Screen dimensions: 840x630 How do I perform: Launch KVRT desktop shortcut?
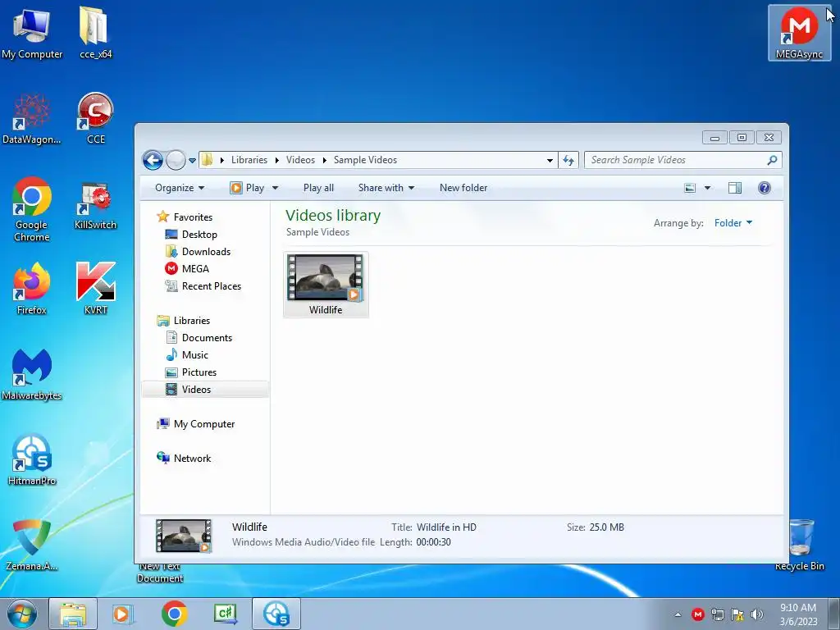[95, 289]
